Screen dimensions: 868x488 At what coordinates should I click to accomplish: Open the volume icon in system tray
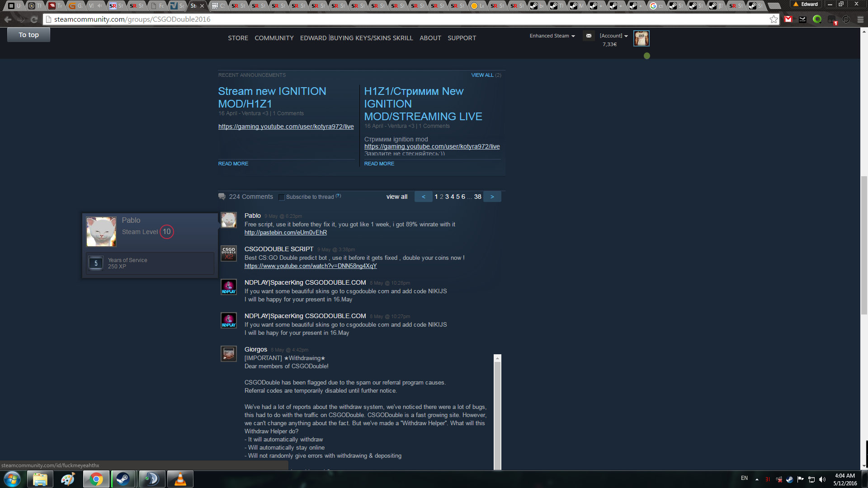tap(822, 479)
